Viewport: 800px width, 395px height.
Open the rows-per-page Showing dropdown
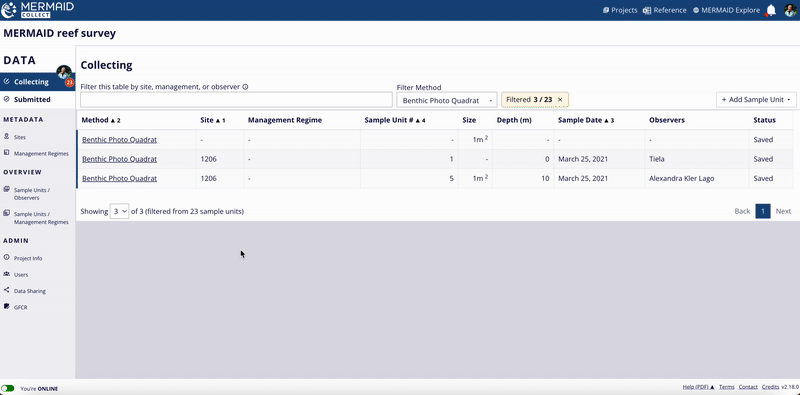pyautogui.click(x=119, y=211)
